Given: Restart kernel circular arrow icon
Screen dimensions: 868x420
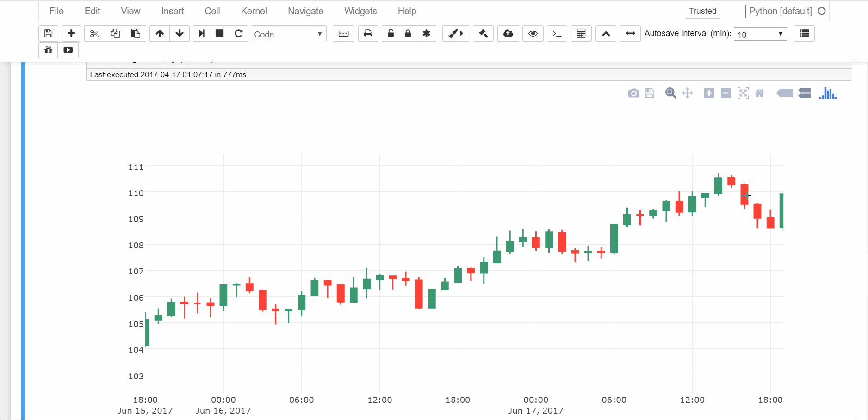Looking at the screenshot, I should [238, 33].
